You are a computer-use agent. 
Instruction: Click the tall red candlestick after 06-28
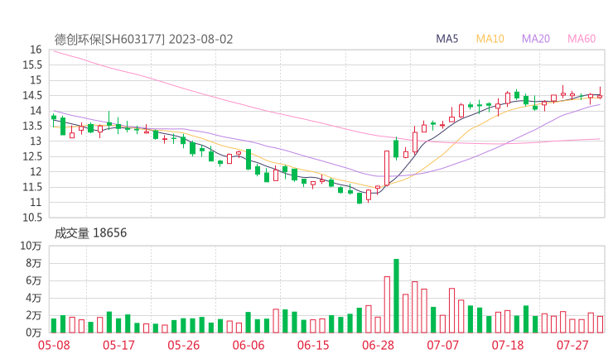[x=387, y=168]
